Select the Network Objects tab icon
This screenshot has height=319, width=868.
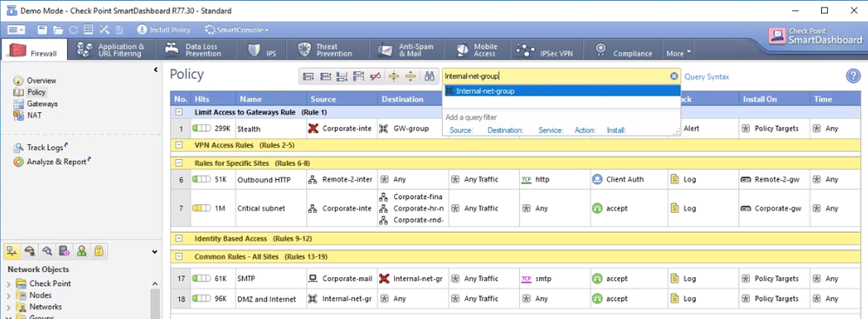11,251
